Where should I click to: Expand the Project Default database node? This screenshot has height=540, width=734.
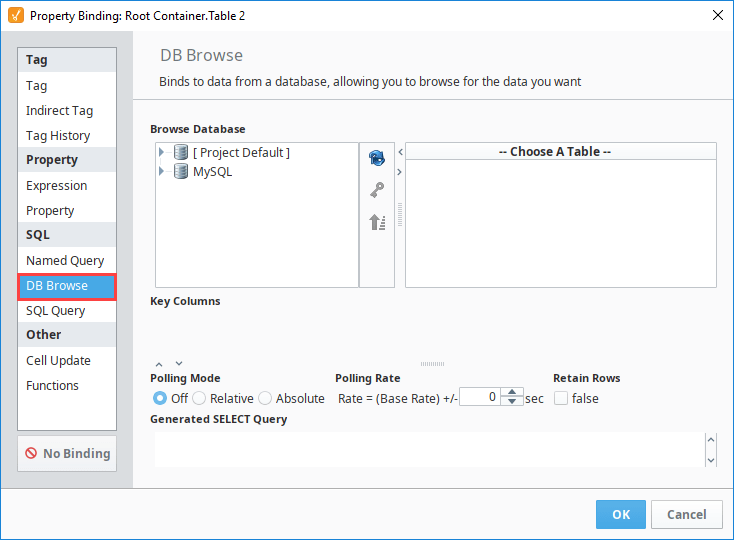click(161, 152)
